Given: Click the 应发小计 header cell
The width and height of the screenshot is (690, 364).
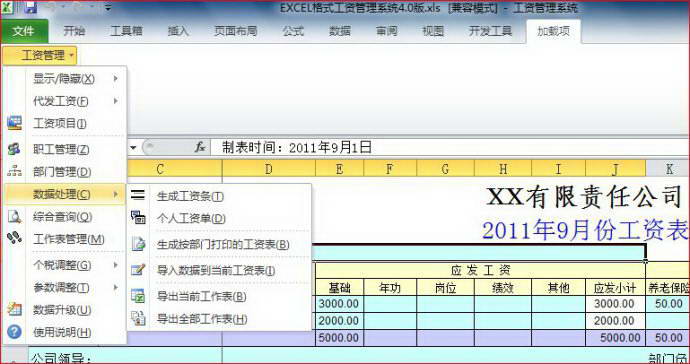Looking at the screenshot, I should (615, 288).
